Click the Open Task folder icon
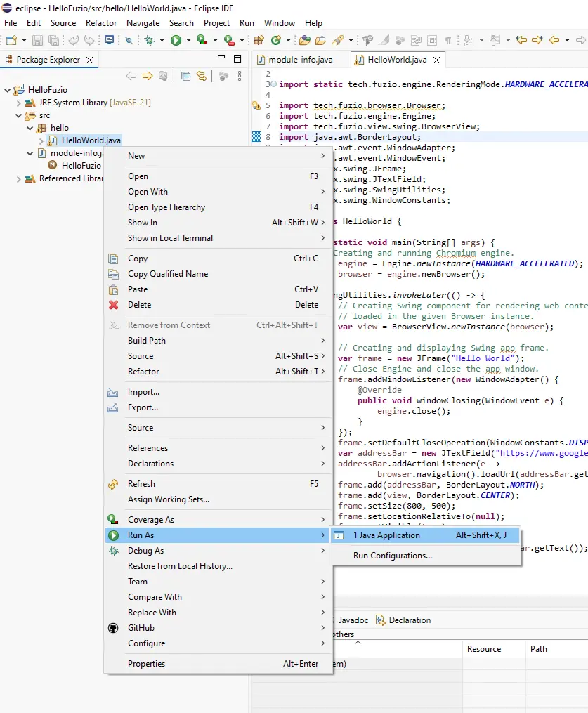This screenshot has height=713, width=588. pos(320,41)
